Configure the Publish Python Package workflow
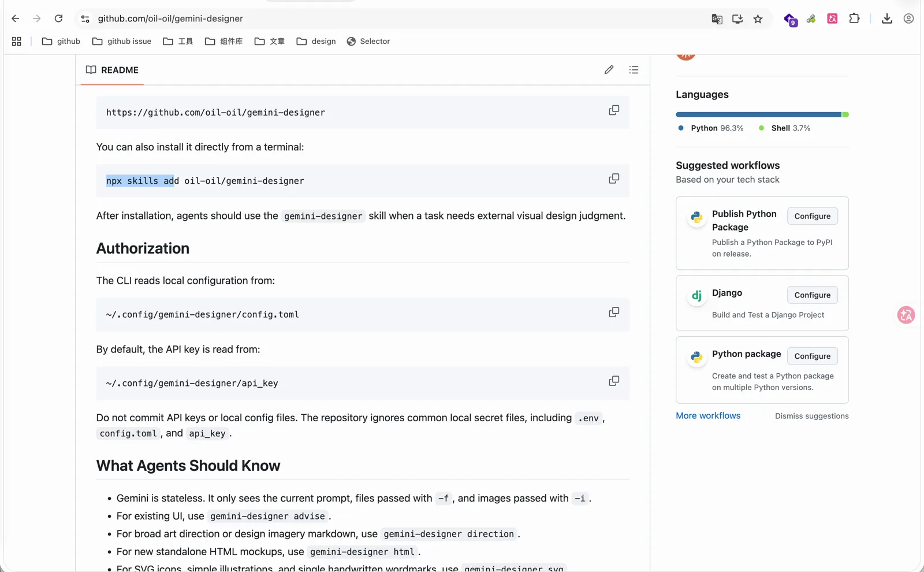 (x=812, y=216)
